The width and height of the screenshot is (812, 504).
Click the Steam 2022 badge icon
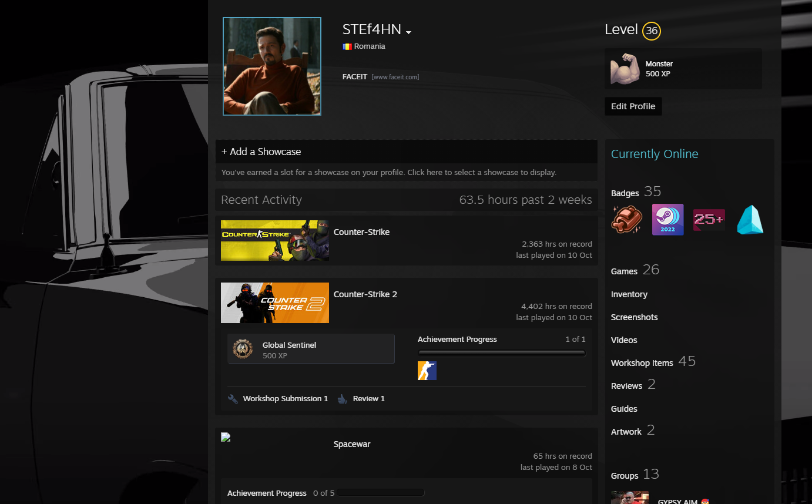[x=667, y=219]
